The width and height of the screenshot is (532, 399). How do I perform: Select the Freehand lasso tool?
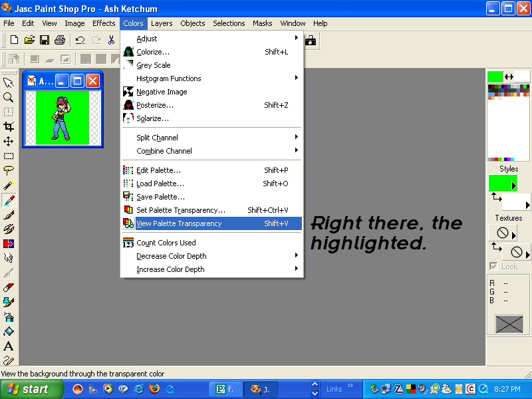tap(9, 171)
